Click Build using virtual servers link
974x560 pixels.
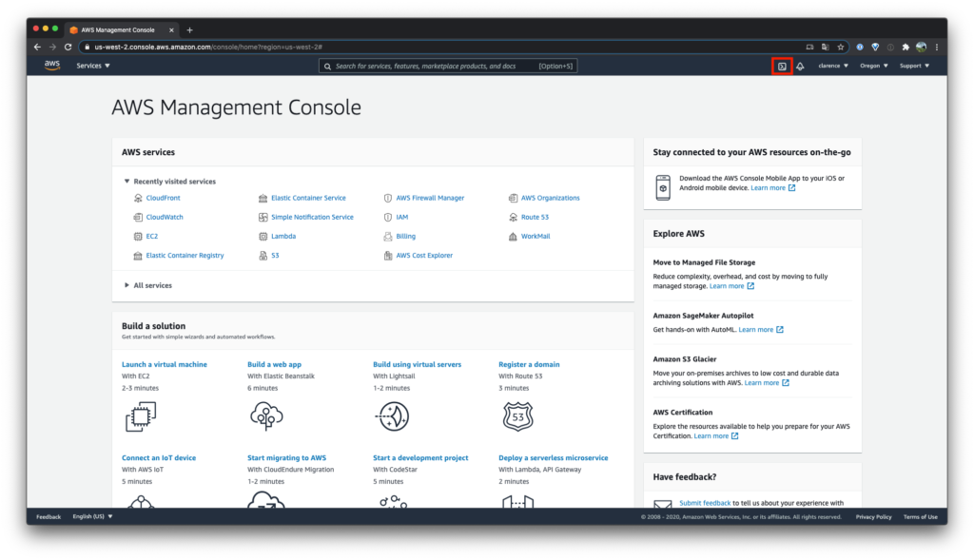click(417, 364)
